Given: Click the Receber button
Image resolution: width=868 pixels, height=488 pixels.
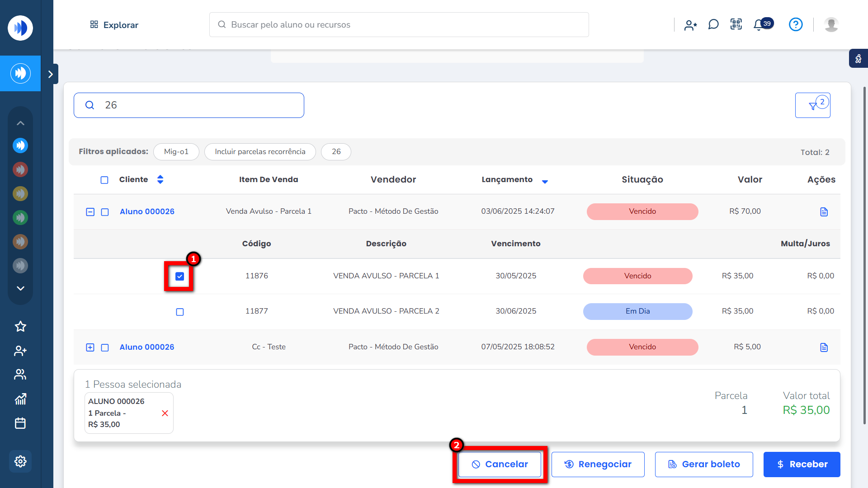Looking at the screenshot, I should 802,465.
